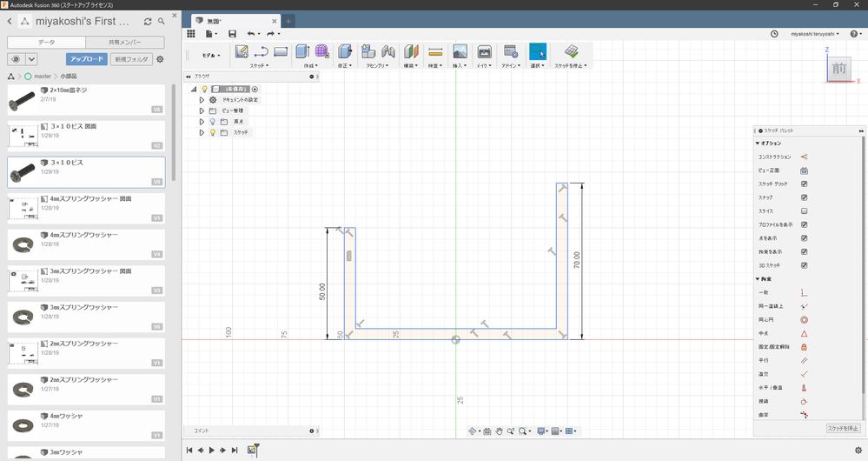Click the Look At icon in palette
The height and width of the screenshot is (461, 868).
pos(804,170)
